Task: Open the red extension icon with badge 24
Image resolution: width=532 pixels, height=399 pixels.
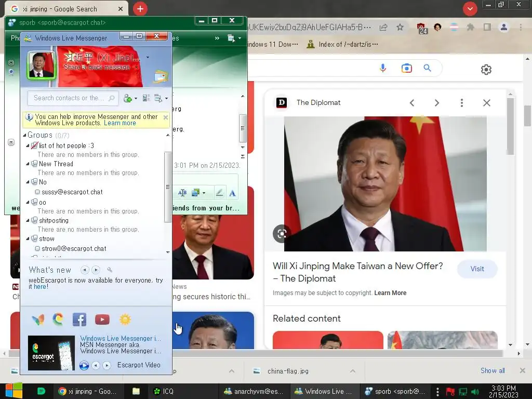Action: [422, 28]
